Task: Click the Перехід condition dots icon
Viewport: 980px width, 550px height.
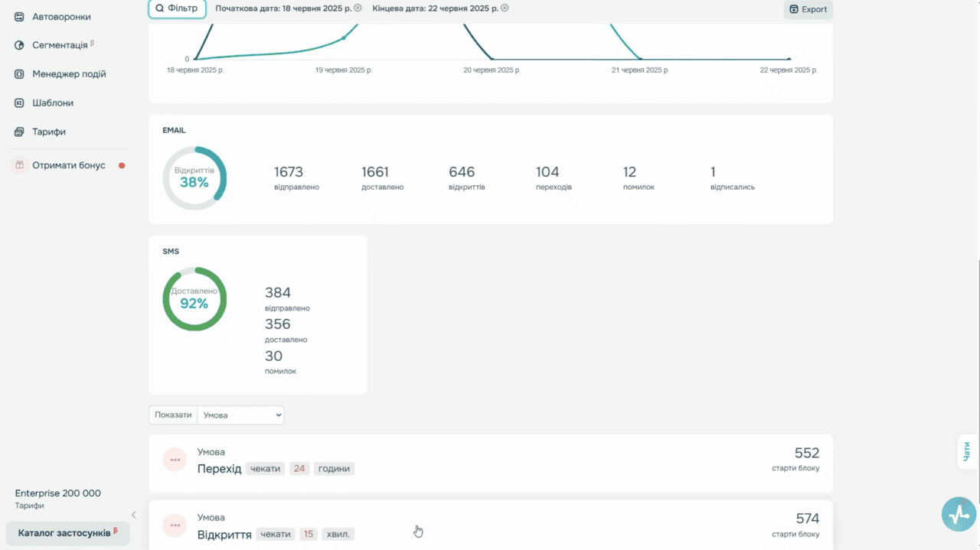Action: [x=175, y=460]
